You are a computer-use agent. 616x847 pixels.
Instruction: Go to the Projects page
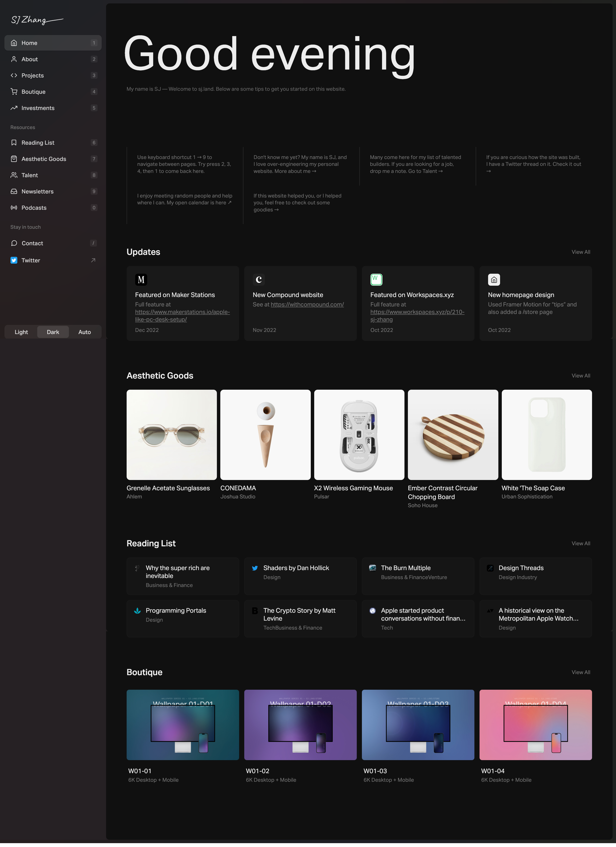click(53, 76)
